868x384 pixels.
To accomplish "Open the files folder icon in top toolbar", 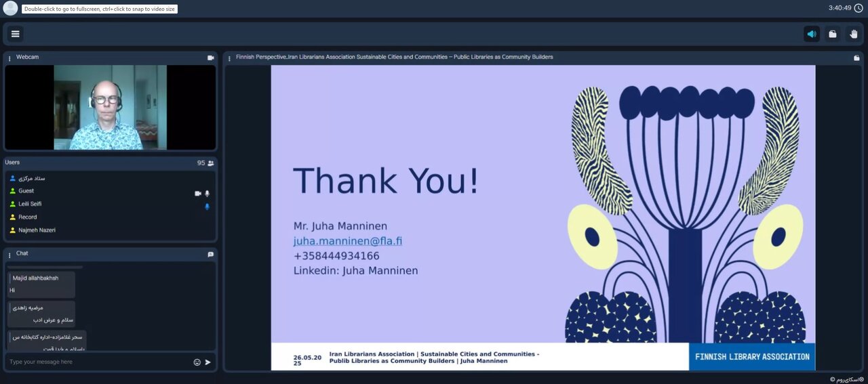I will (x=832, y=34).
